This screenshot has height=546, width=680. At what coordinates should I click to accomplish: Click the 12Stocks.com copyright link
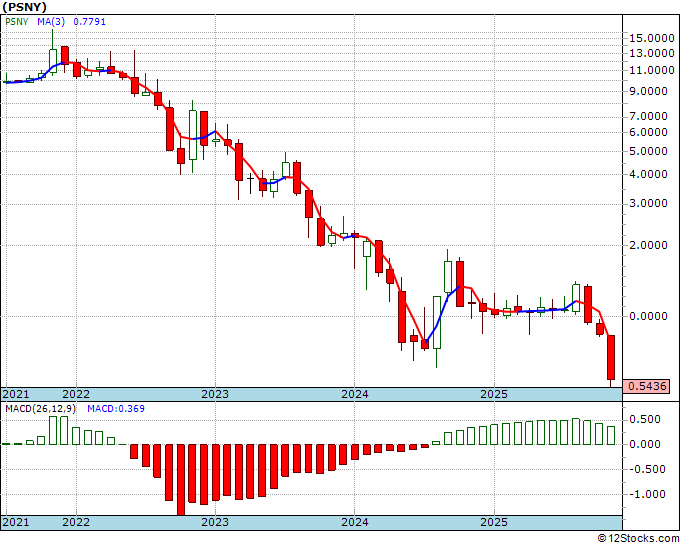point(639,539)
